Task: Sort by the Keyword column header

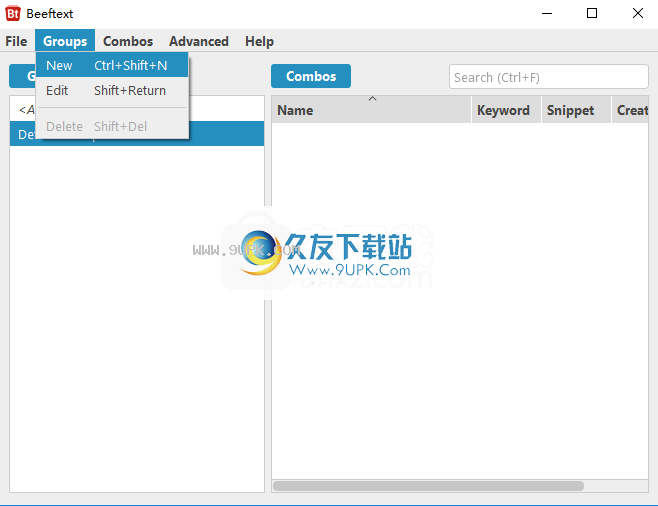Action: (507, 110)
